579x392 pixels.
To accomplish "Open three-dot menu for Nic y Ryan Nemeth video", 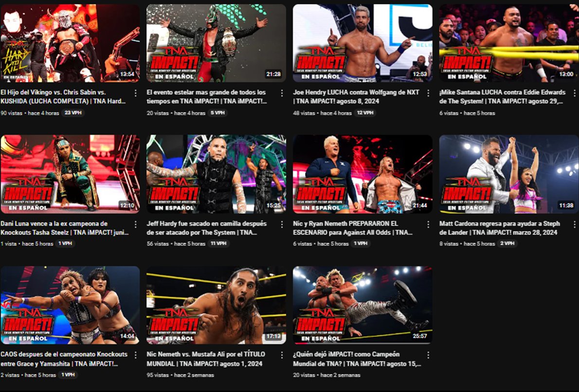I will [428, 224].
